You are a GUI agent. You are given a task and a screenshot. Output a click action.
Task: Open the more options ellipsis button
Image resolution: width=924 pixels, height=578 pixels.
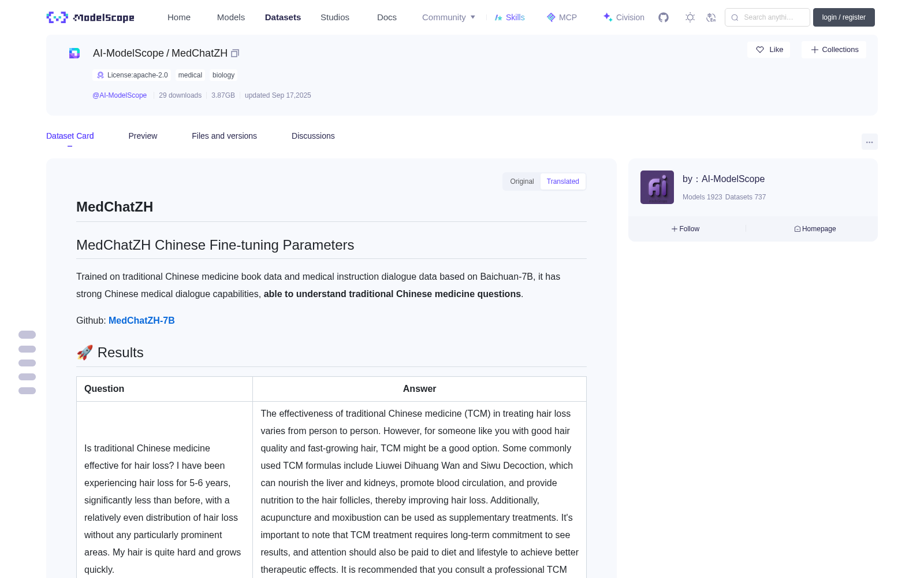coord(869,142)
